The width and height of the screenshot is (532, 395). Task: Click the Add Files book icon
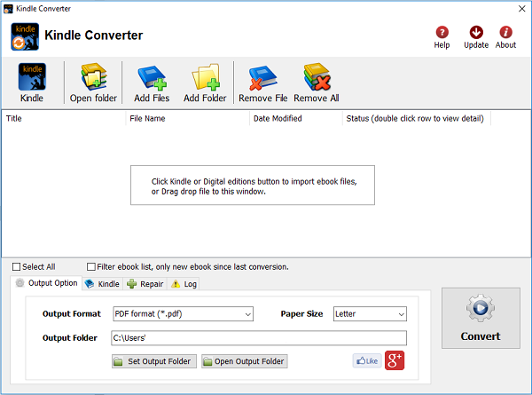[152, 77]
